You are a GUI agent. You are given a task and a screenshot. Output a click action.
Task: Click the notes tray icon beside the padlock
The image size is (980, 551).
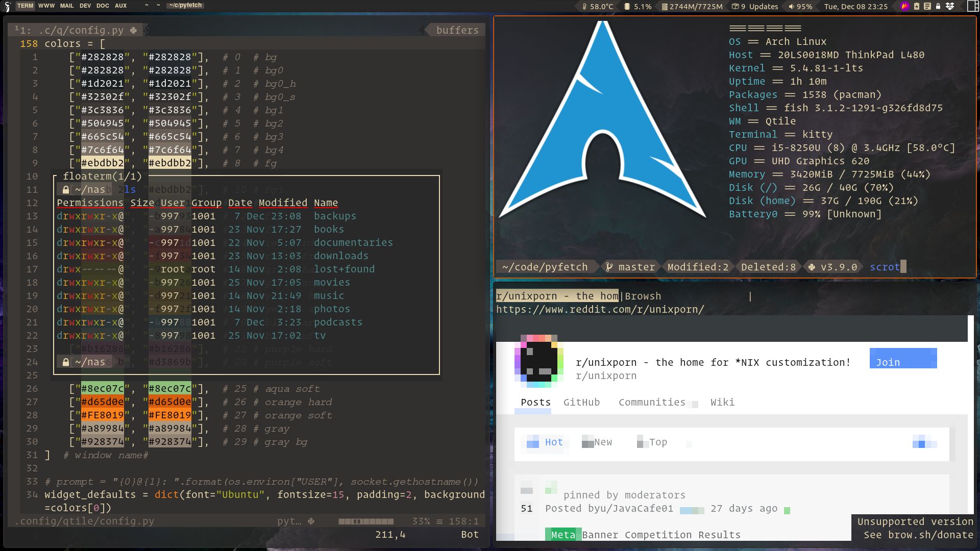927,6
